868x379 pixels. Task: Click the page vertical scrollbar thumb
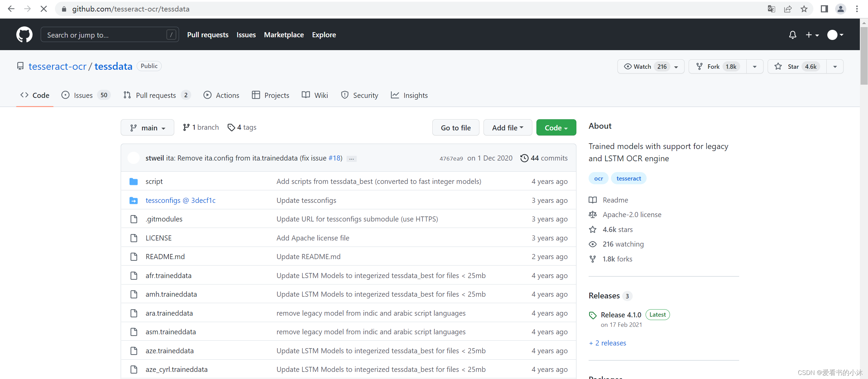(x=864, y=56)
